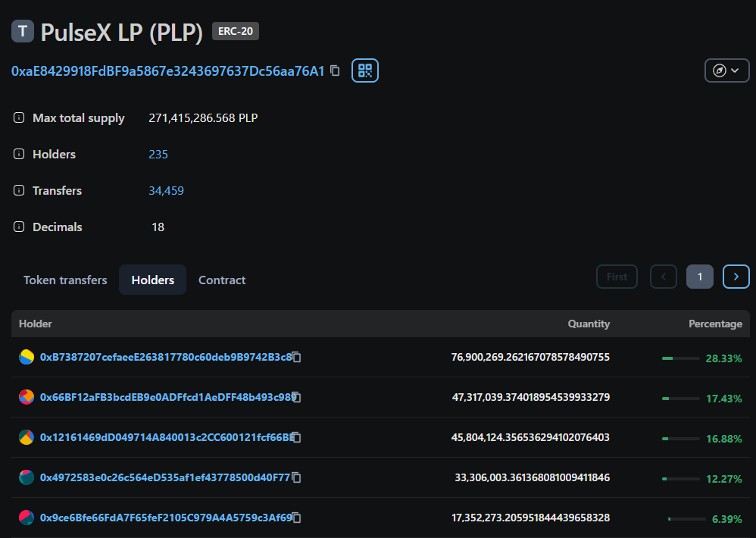Click the Decimals value 18
The image size is (756, 538).
click(158, 227)
